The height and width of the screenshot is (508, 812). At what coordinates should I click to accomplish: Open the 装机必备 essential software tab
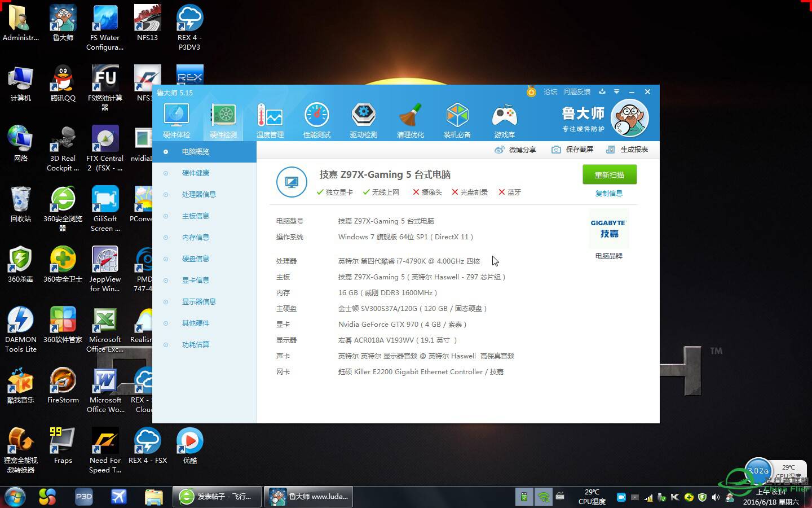pyautogui.click(x=457, y=121)
